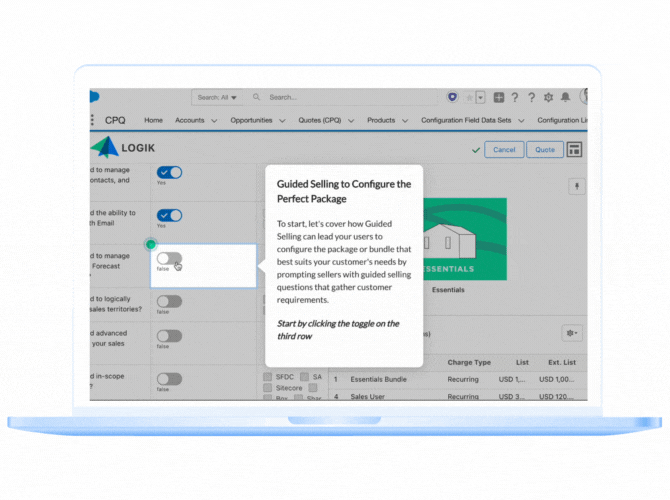Check the Sitecore checkbox

(267, 388)
